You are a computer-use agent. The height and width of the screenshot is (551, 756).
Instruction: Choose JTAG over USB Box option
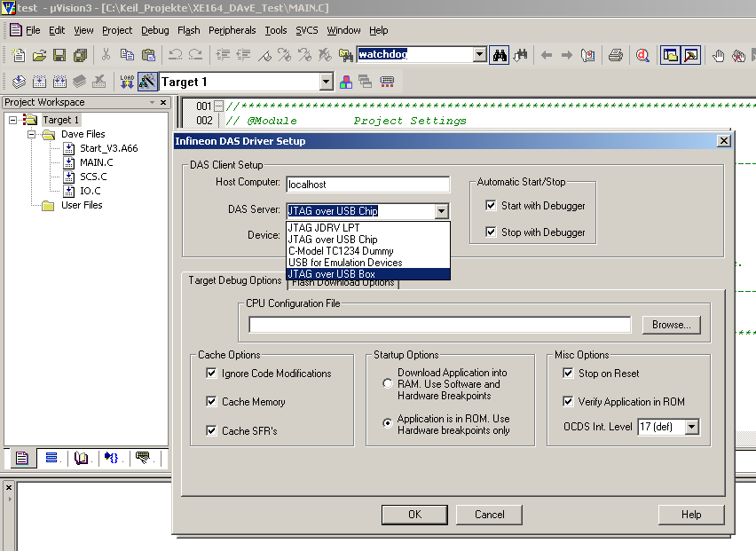pos(368,274)
